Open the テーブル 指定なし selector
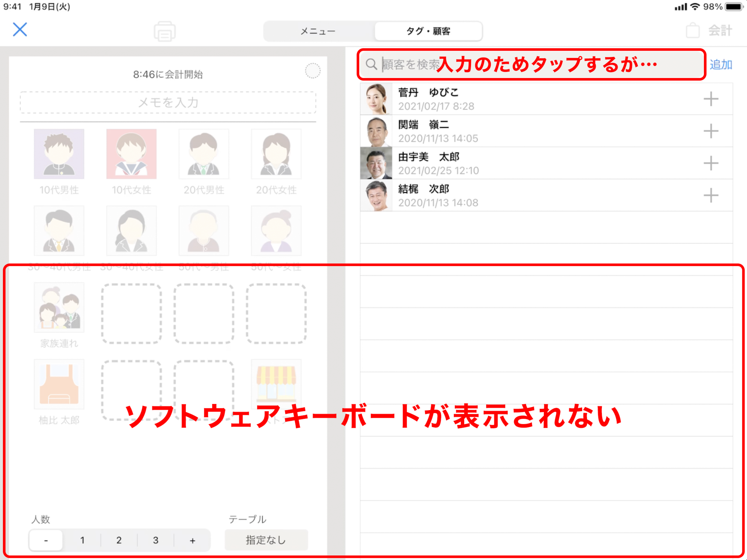Viewport: 747px width, 560px height. click(266, 540)
